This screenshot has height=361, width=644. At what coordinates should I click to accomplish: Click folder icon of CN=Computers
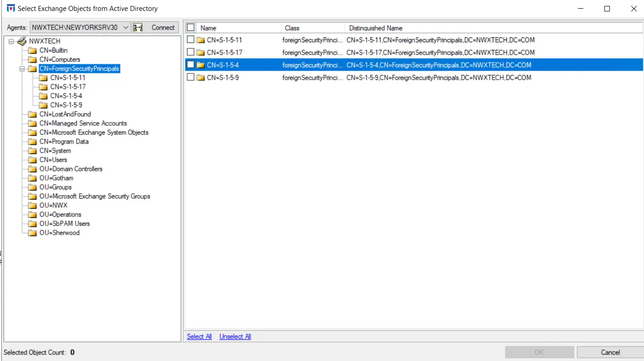coord(32,60)
